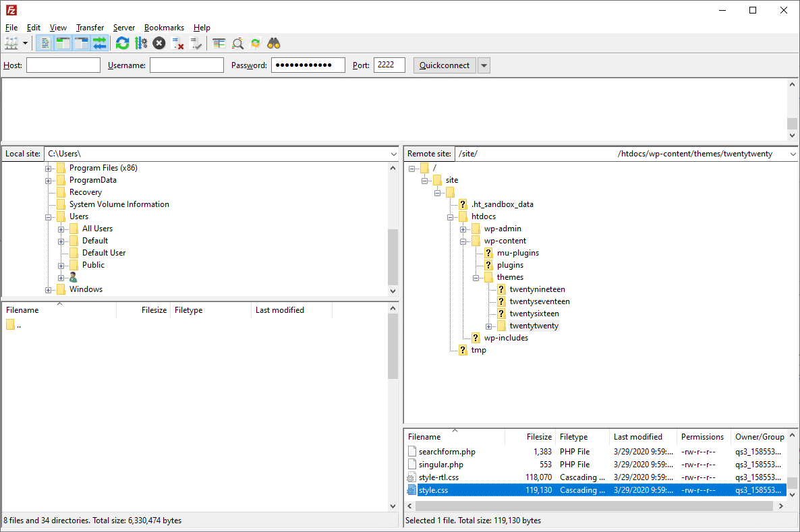Open the Help menu
The image size is (800, 532).
coord(201,28)
